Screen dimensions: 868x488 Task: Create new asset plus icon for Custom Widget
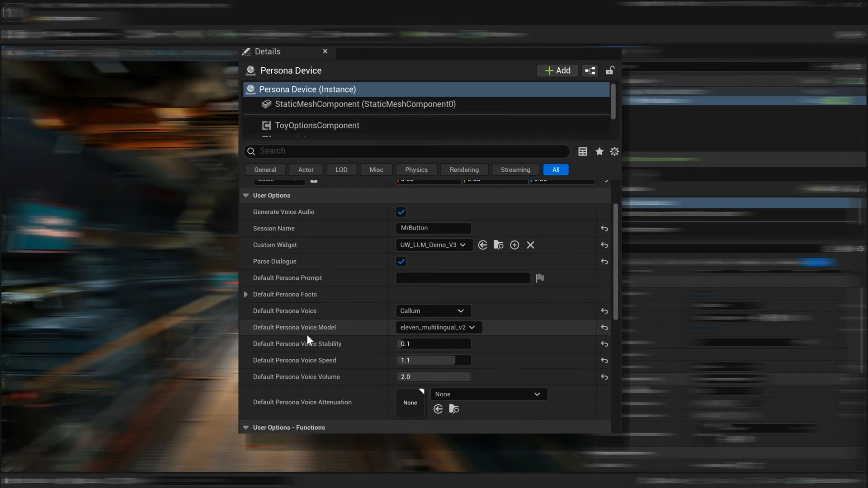coord(514,245)
